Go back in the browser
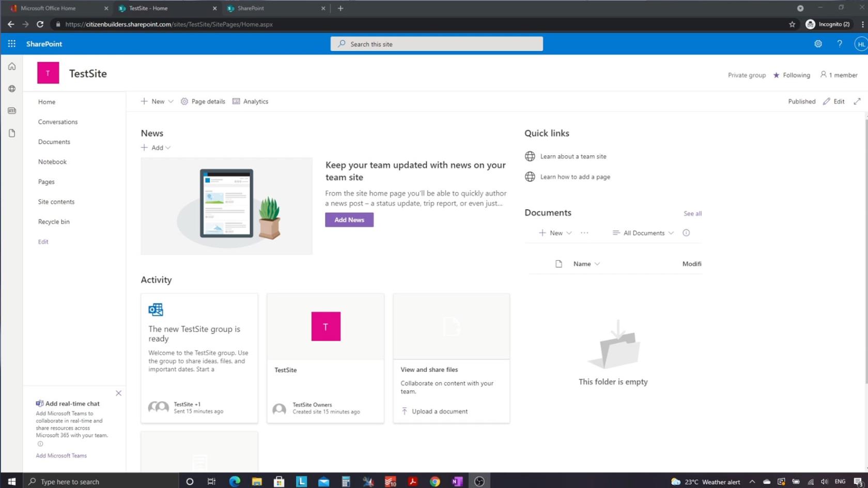868x488 pixels. pos(11,24)
